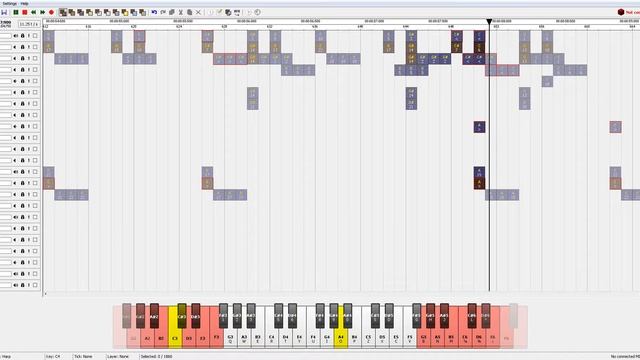Fast-forward the song with the green arrows
The image size is (640, 360).
(42, 12)
